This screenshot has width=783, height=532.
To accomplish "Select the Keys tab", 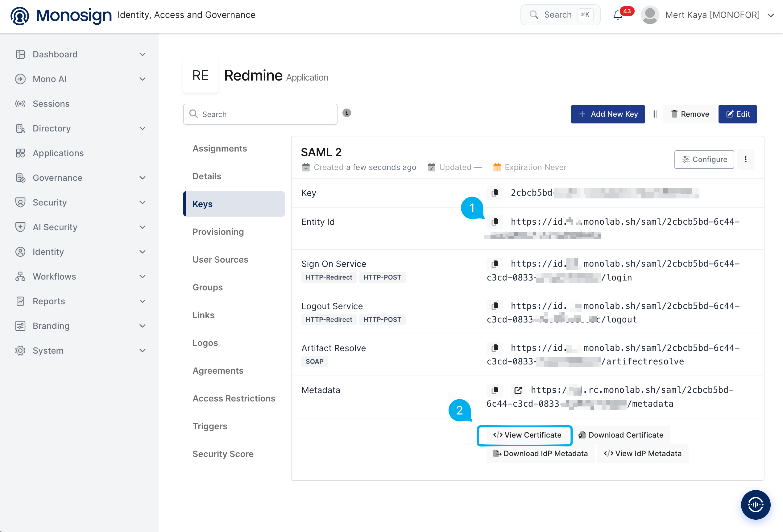I will coord(234,204).
